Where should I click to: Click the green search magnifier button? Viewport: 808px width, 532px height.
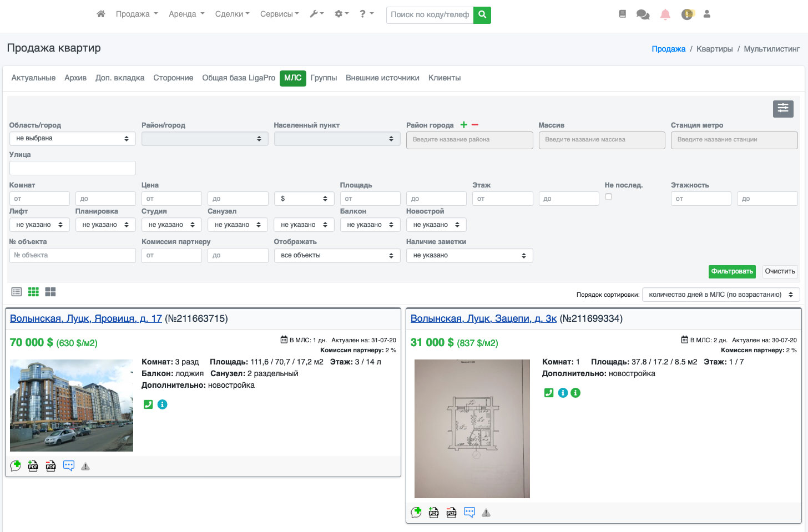point(482,14)
